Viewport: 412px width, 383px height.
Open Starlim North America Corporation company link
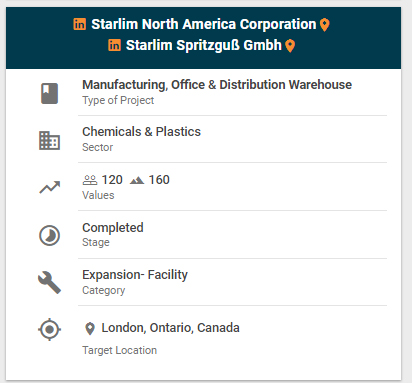(204, 24)
